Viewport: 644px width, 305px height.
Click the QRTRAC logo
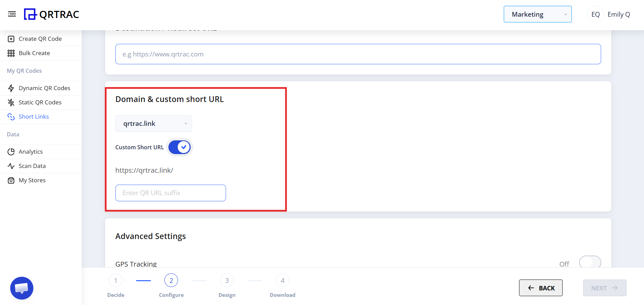51,14
